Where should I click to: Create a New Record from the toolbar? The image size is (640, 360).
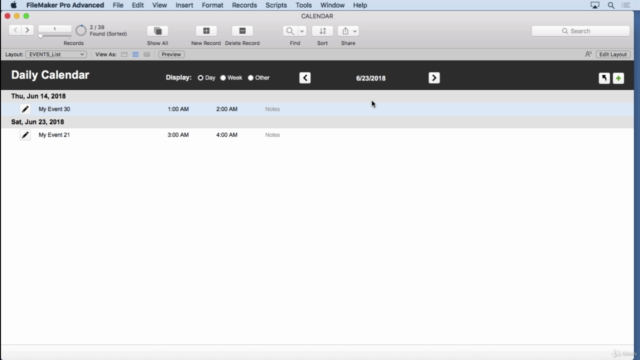pos(206,31)
